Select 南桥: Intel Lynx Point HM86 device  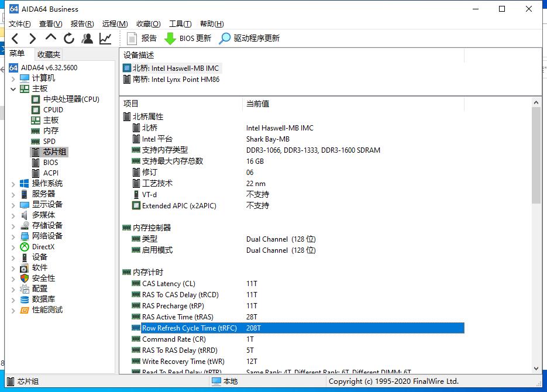point(171,80)
